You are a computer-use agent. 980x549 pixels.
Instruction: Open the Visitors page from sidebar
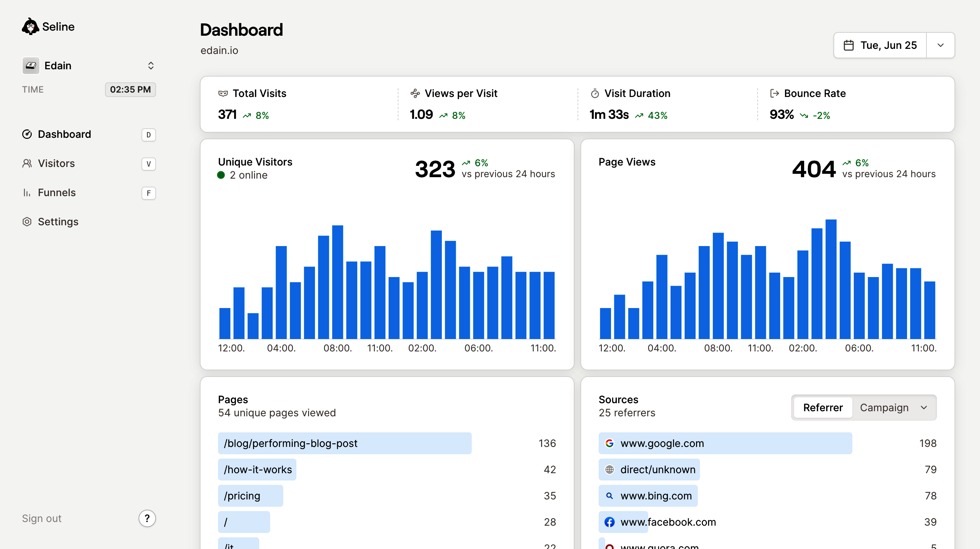click(x=56, y=164)
